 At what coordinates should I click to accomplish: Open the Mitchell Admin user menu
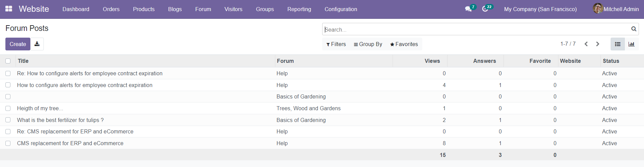[616, 9]
